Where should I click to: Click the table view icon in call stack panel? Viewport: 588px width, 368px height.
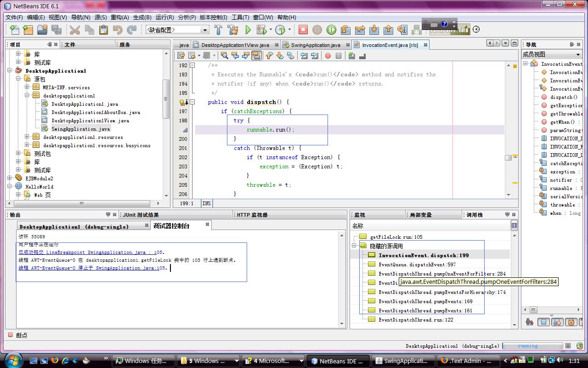point(514,225)
